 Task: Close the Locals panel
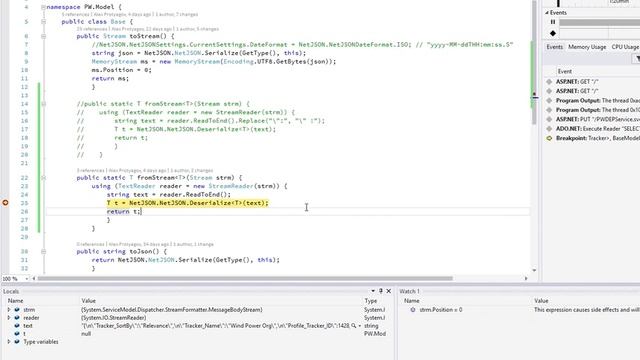click(x=389, y=291)
